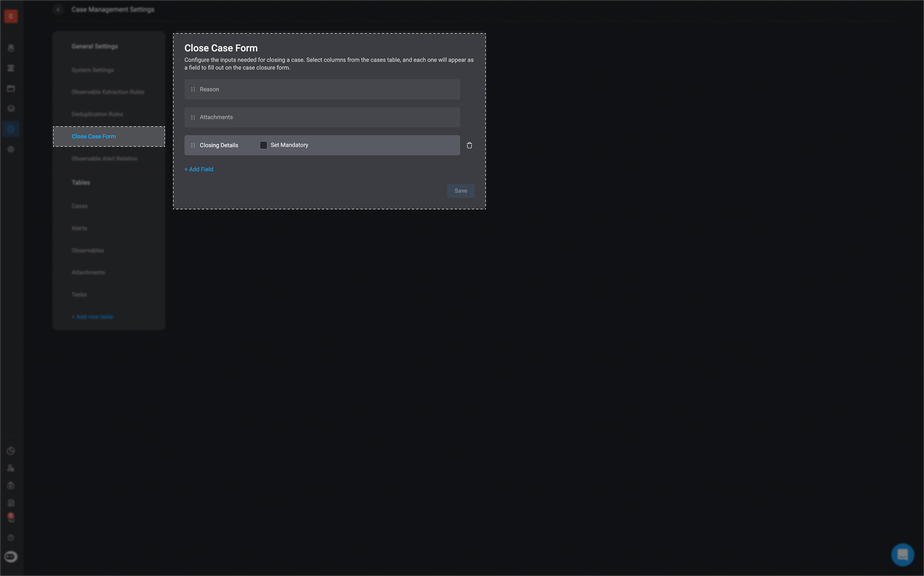Open the play box icon in left rail
924x576 pixels.
11,486
